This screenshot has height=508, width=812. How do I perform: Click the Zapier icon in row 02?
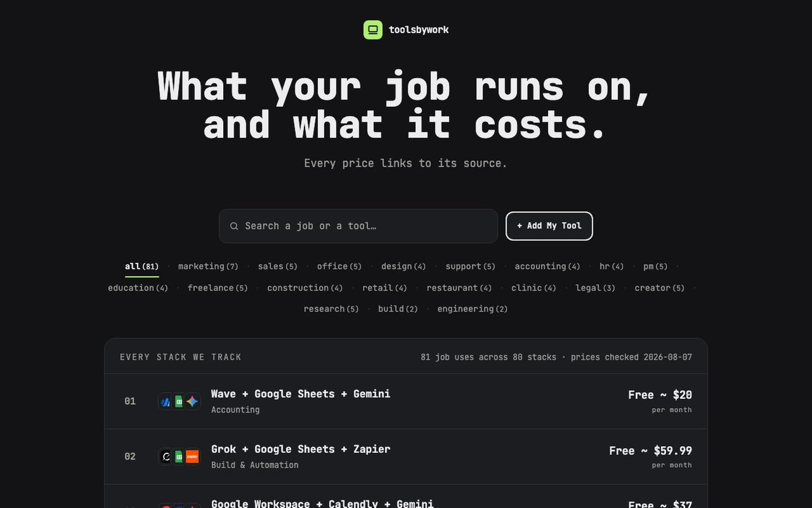pyautogui.click(x=193, y=456)
